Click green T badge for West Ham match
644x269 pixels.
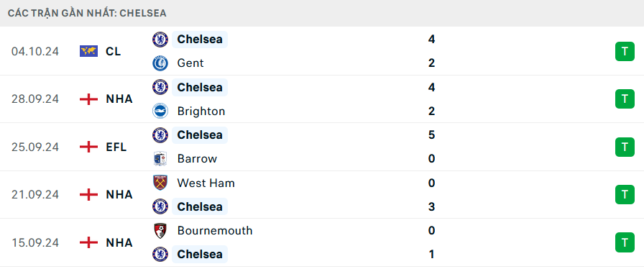625,194
